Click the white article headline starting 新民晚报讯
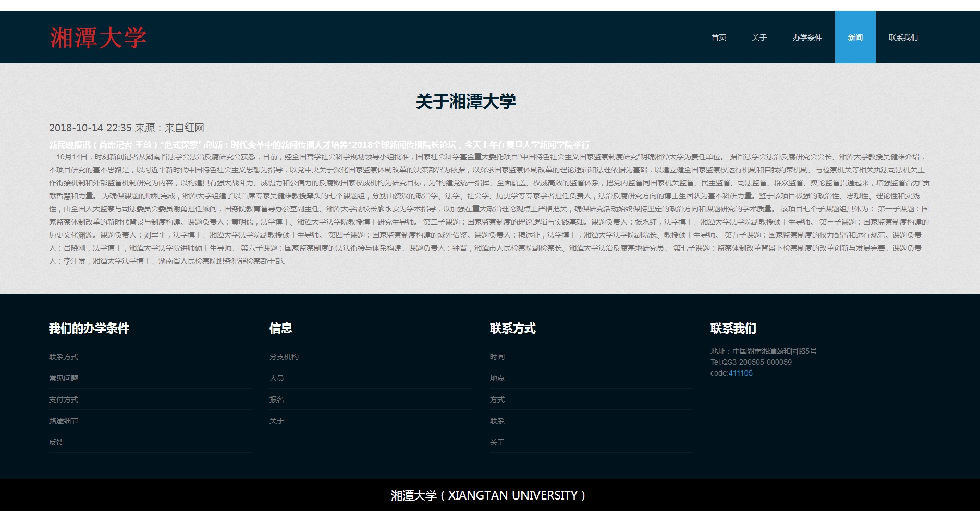The image size is (980, 511). pyautogui.click(x=319, y=145)
